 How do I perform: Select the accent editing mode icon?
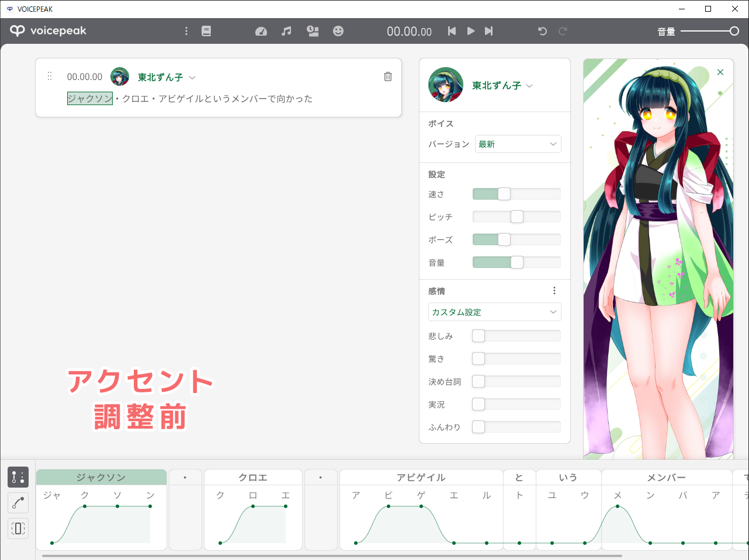pos(18,477)
